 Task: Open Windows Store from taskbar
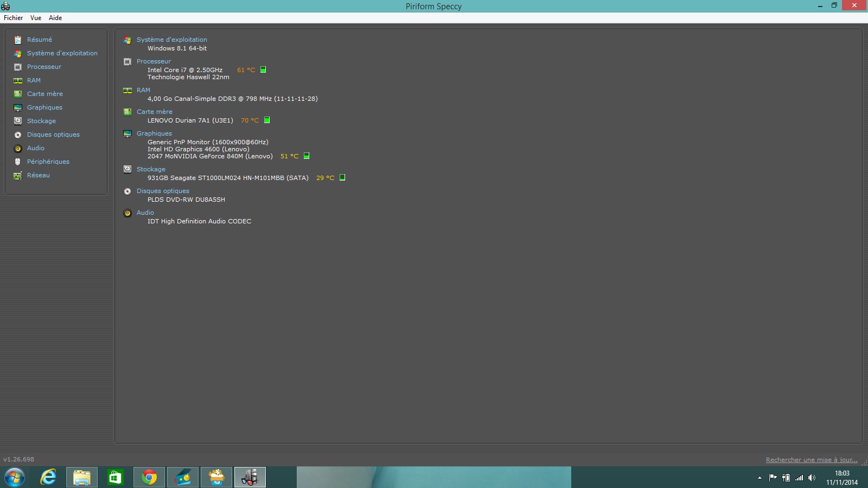pos(116,477)
